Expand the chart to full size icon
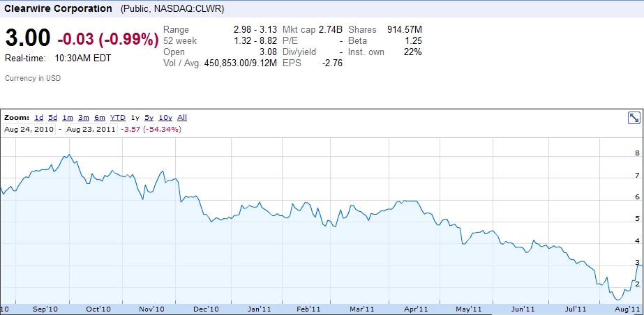This screenshot has height=315, width=644. (634, 118)
